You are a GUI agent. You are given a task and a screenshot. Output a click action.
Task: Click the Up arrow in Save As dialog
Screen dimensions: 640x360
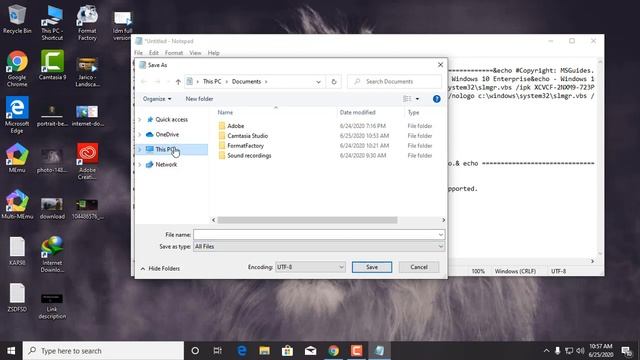coord(178,82)
